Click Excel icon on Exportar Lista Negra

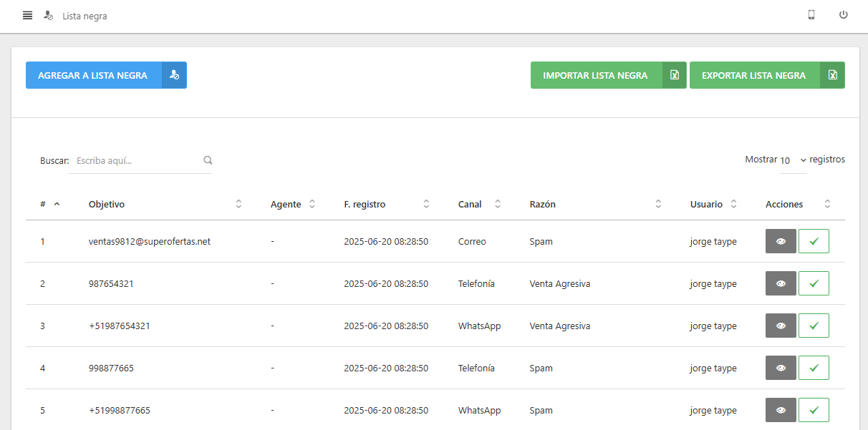coord(832,75)
